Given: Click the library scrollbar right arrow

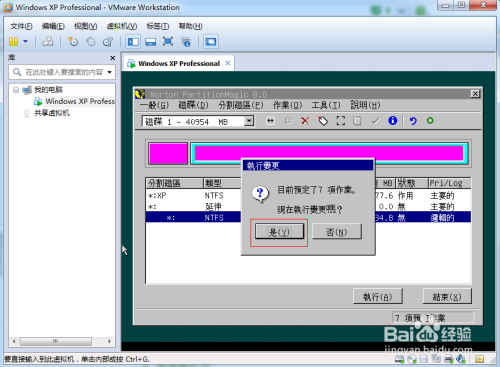Looking at the screenshot, I should coord(109,341).
